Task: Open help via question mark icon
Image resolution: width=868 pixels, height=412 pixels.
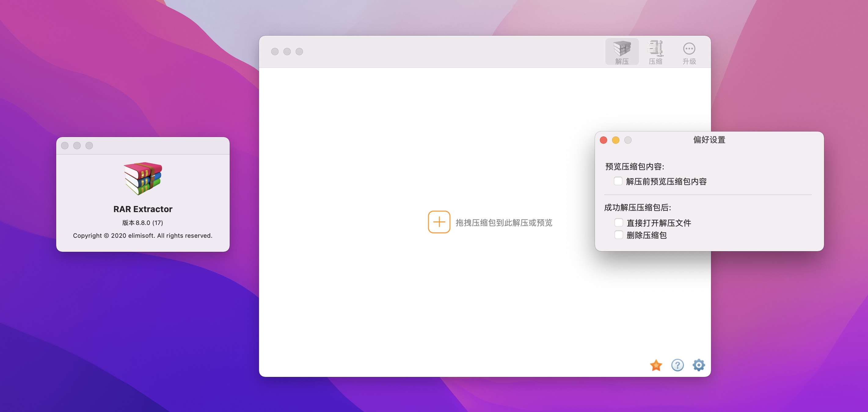Action: click(x=677, y=365)
